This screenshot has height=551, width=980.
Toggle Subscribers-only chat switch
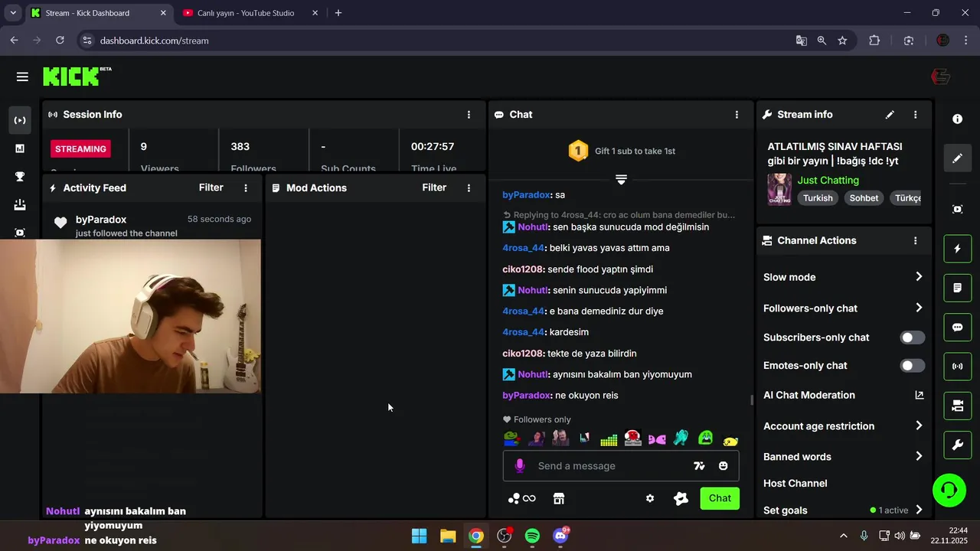(x=912, y=337)
